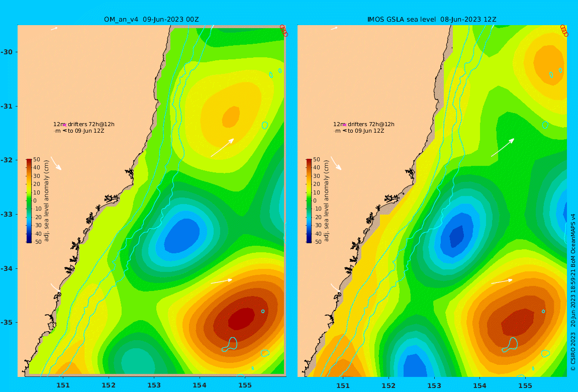Click 'to 09 Jun 12Z' legend text in left map

[86, 131]
